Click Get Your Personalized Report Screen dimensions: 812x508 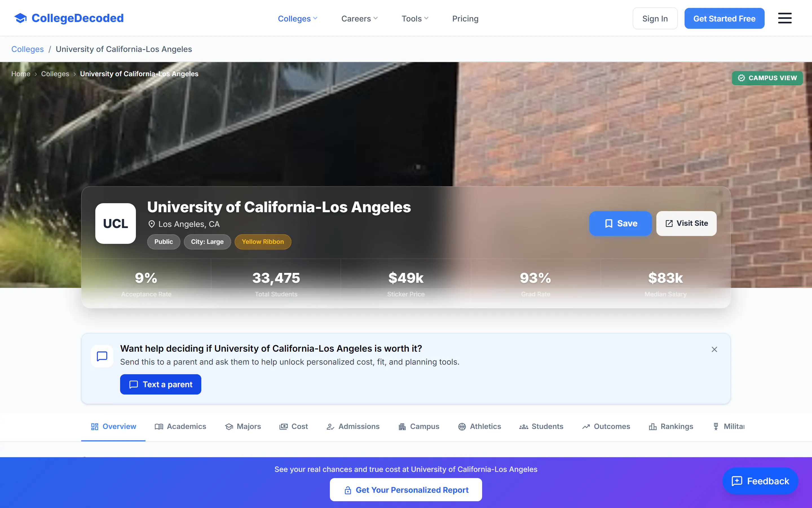pyautogui.click(x=406, y=490)
